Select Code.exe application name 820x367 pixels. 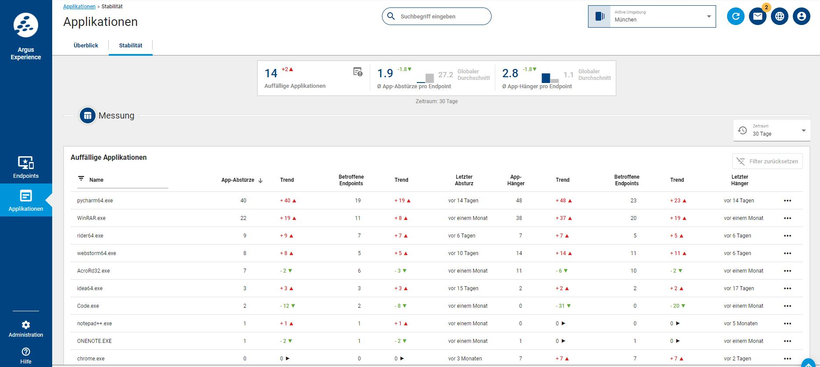tap(88, 306)
